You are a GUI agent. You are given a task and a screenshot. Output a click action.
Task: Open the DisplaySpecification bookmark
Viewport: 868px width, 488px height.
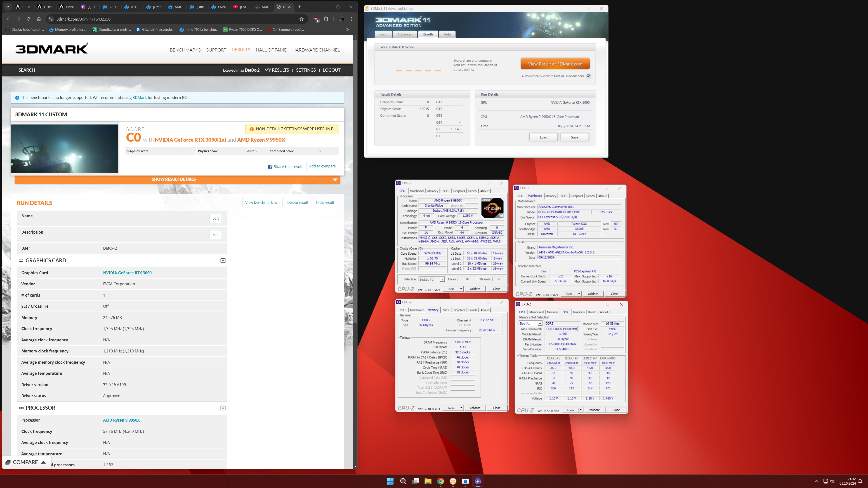[25, 29]
